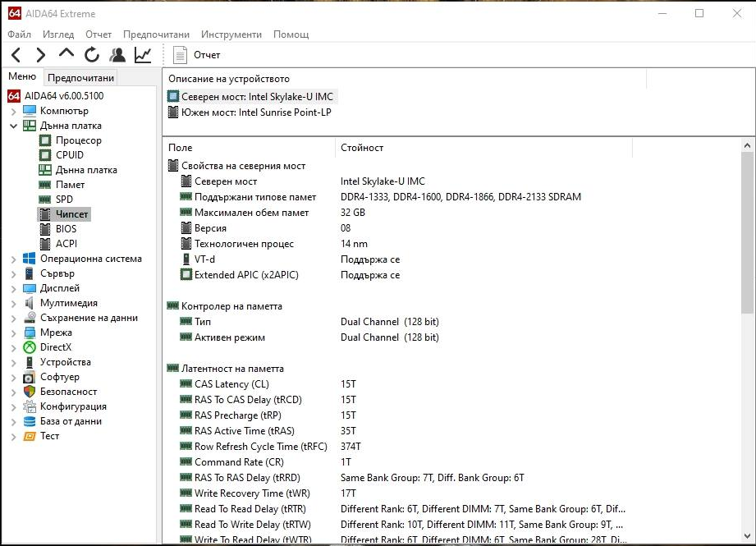Select the Чипсет tree item
The image size is (756, 546).
[64, 214]
